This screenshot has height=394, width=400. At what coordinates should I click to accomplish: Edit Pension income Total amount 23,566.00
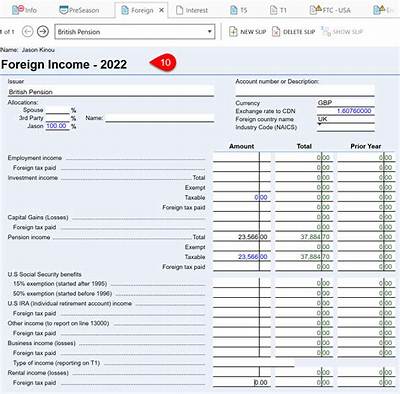pos(242,237)
